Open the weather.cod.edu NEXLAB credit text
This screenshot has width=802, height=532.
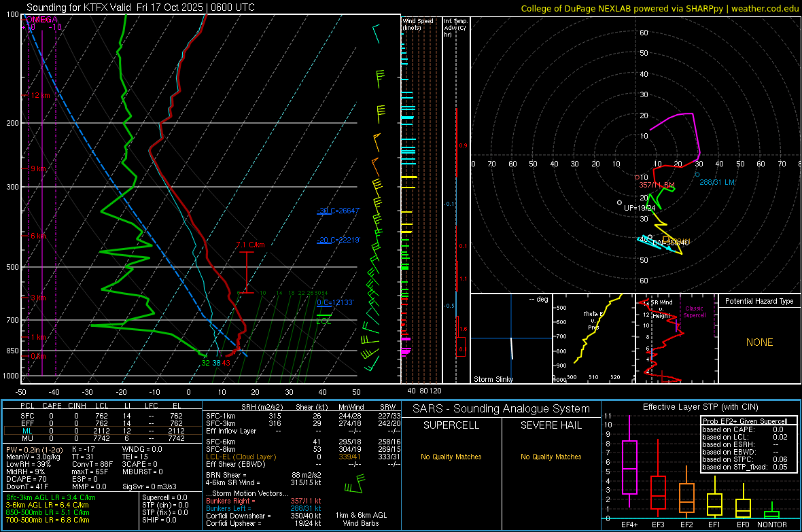659,8
